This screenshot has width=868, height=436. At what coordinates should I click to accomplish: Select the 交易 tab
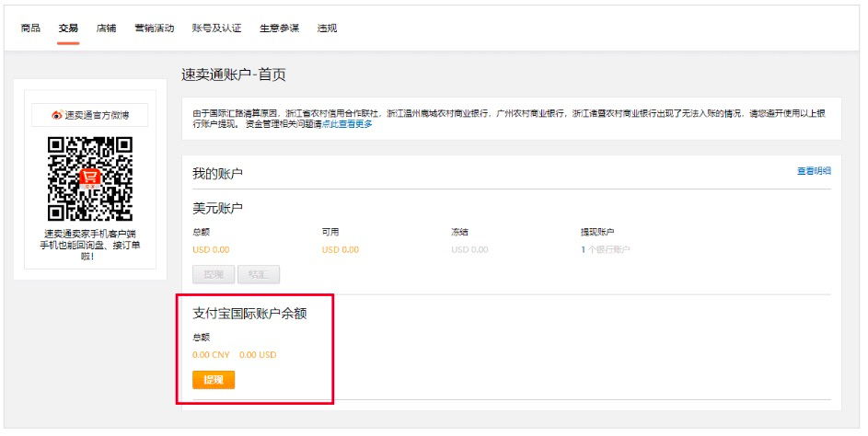pyautogui.click(x=68, y=29)
